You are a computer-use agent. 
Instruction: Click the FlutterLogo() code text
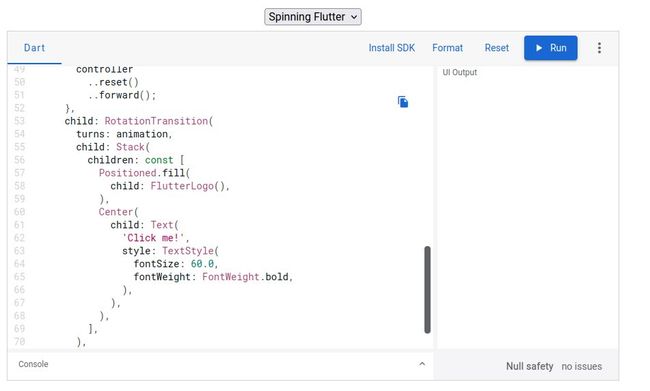coord(189,186)
